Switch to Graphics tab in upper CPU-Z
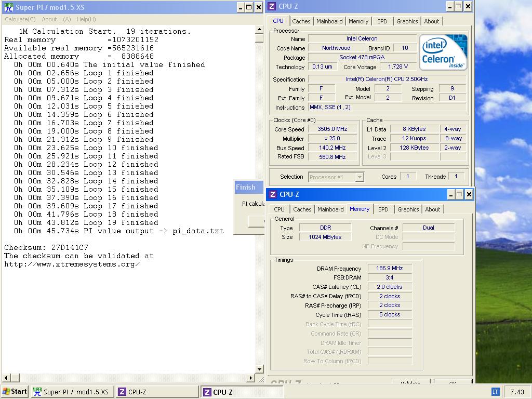This screenshot has height=399, width=532. coord(407,21)
